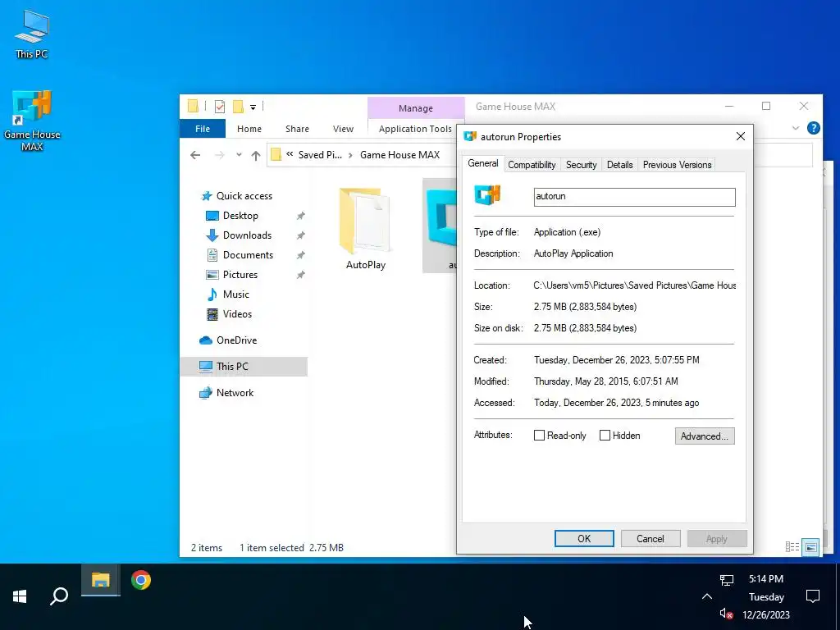Confirm properties with OK button

pos(584,539)
